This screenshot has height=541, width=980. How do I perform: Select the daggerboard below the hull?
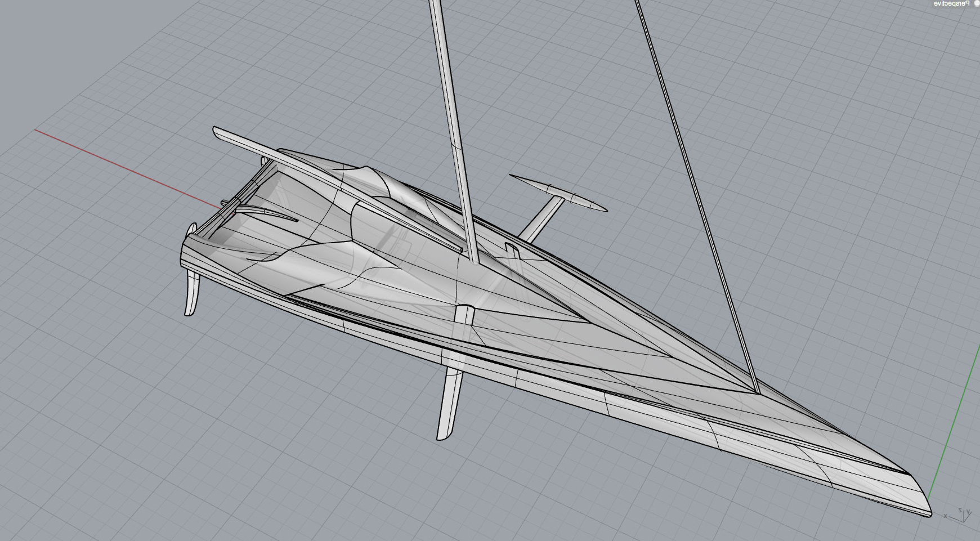point(450,403)
